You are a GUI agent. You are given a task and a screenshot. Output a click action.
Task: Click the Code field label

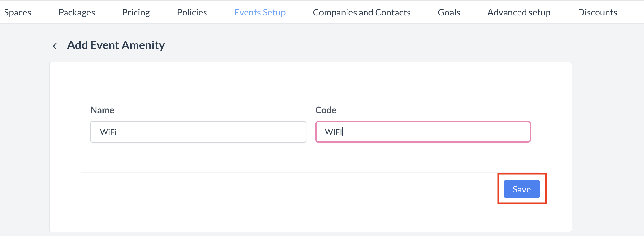pyautogui.click(x=326, y=110)
